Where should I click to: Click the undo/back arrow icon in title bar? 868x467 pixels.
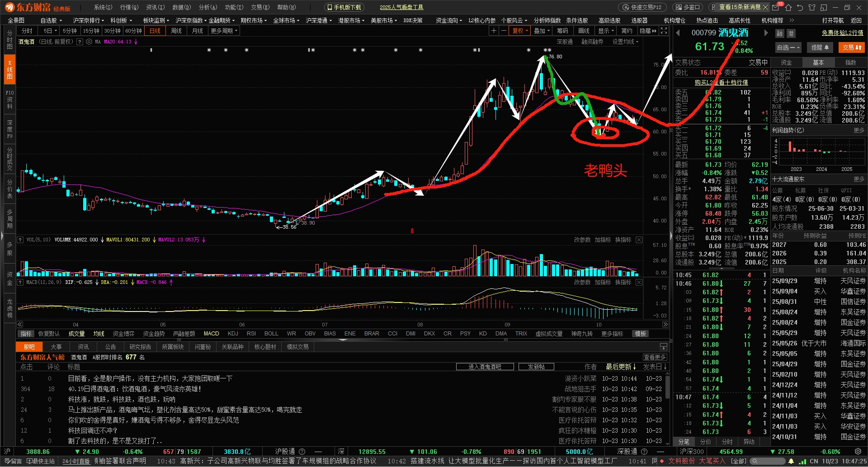coord(800,7)
